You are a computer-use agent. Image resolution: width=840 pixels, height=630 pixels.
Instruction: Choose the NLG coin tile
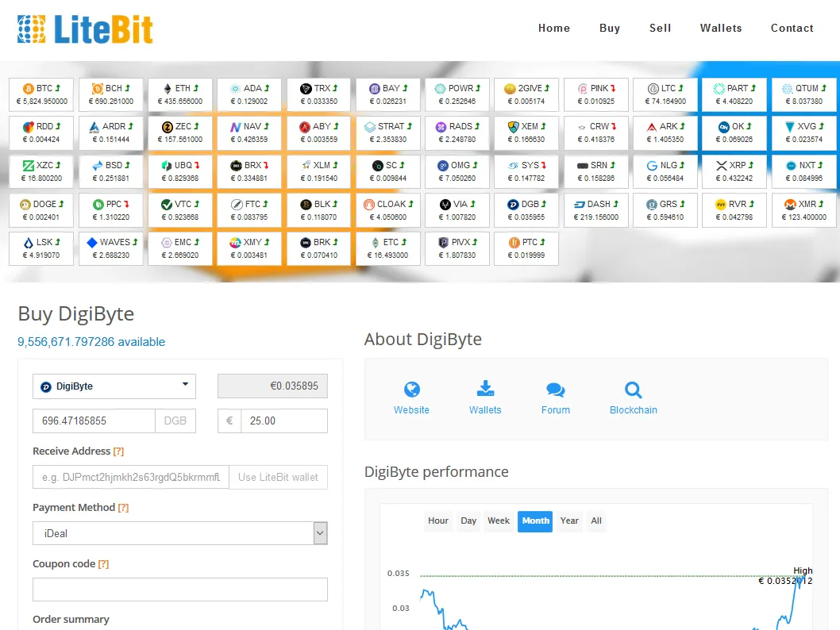click(665, 171)
